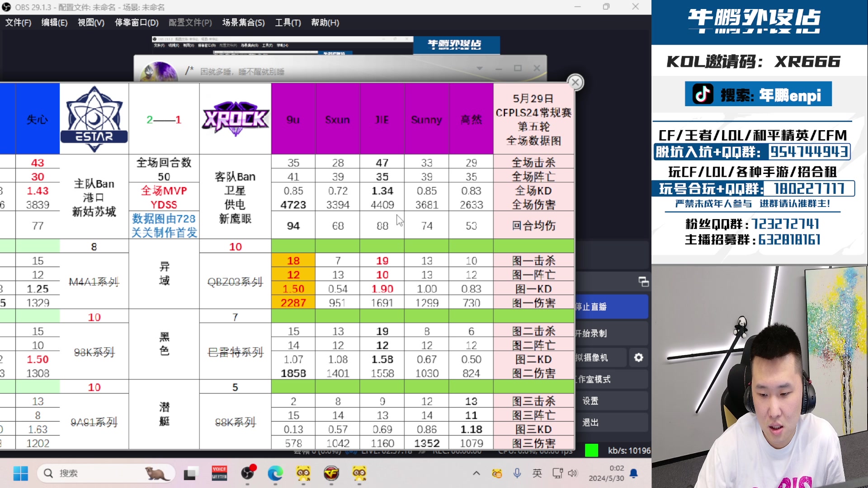Open the dropdown arrow in the chat window titlebar
The height and width of the screenshot is (488, 868).
coord(480,68)
